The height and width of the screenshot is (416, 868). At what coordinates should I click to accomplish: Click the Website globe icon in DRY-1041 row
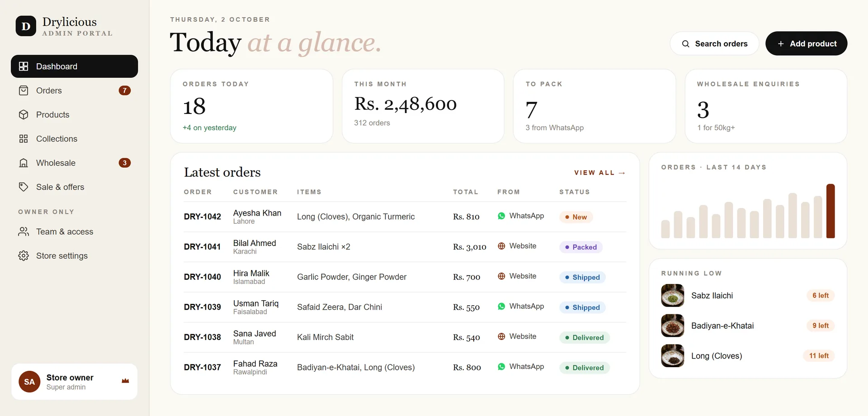click(501, 246)
